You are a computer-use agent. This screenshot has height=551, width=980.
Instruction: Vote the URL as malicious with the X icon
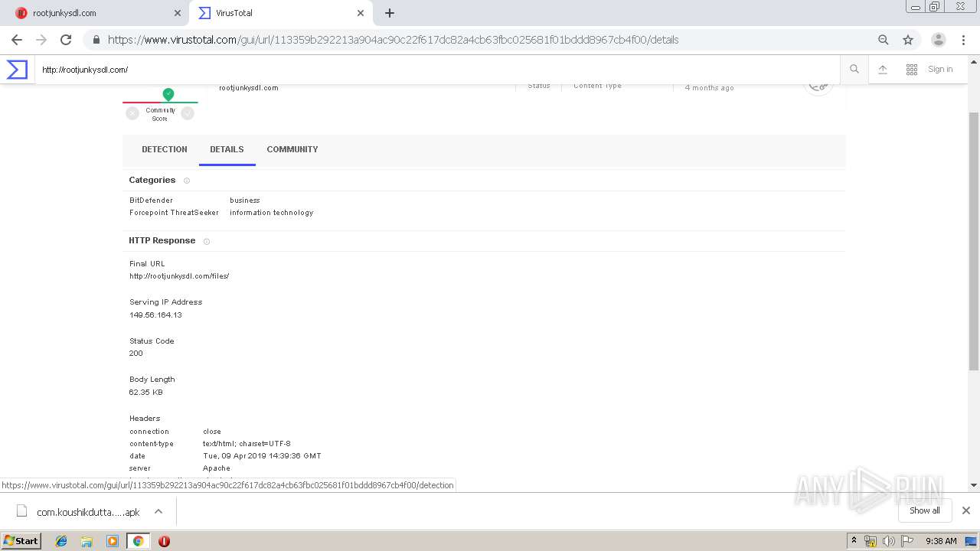click(132, 113)
